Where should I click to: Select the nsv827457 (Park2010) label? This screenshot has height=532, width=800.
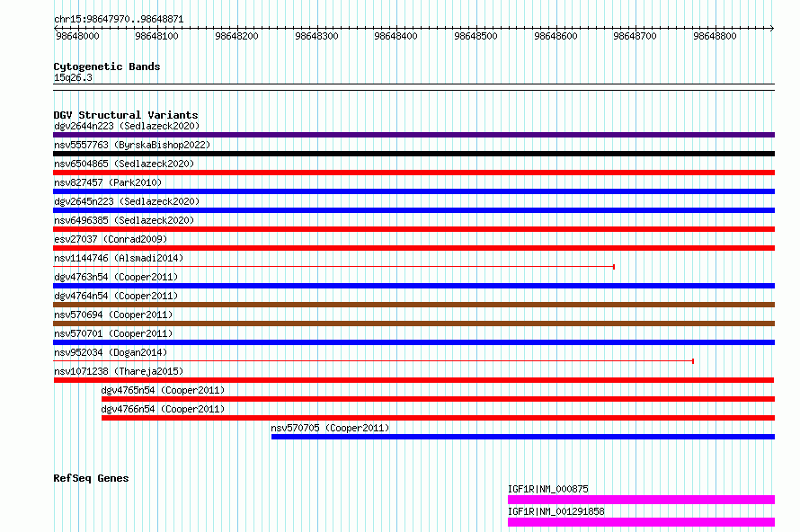pyautogui.click(x=108, y=182)
